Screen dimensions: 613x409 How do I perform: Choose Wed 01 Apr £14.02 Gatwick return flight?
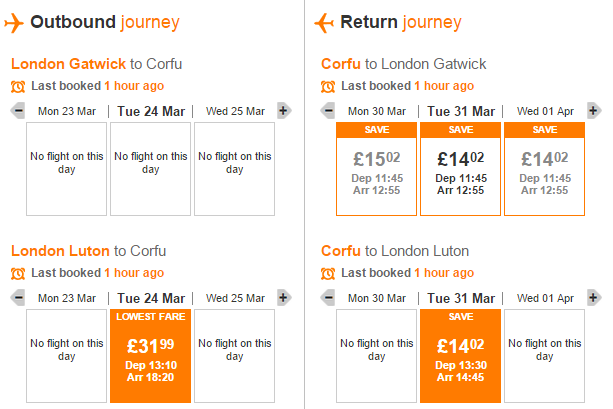coord(545,169)
